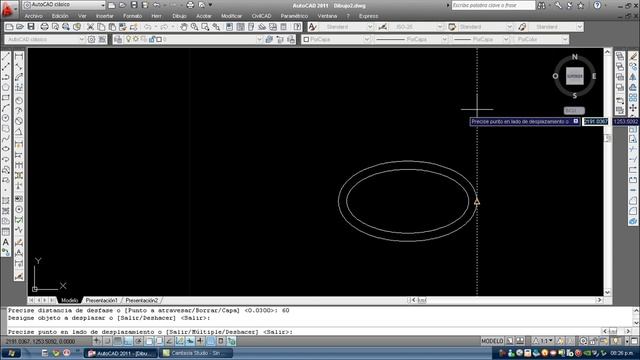Select the Multiline Text A tool
This screenshot has width=640, height=360.
pos(6,242)
